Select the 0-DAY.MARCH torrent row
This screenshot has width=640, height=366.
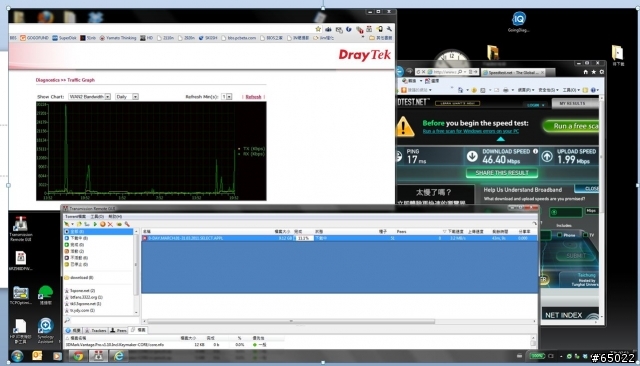[339, 238]
